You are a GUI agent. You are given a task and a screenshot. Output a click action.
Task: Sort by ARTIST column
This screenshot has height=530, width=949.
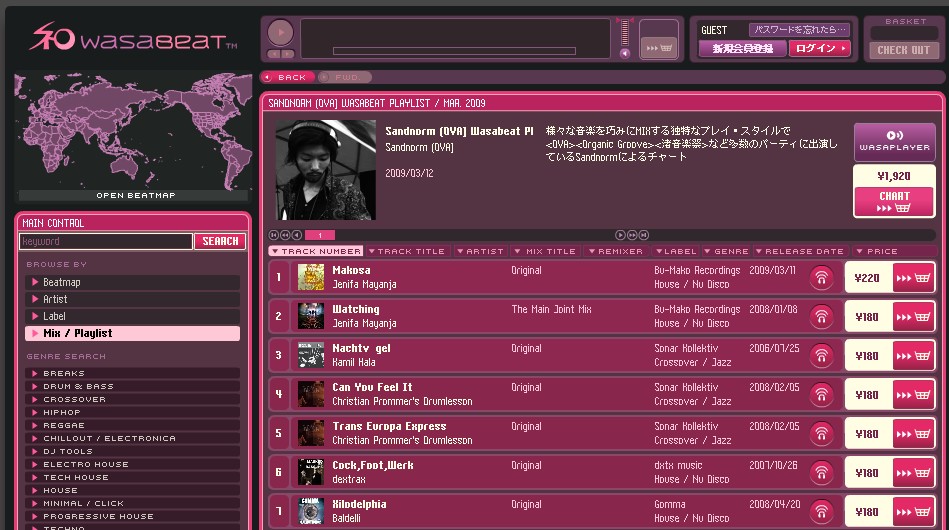(x=481, y=251)
